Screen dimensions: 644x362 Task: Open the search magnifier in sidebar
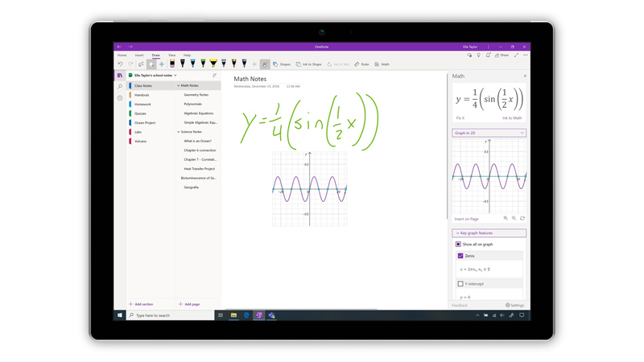(x=120, y=86)
